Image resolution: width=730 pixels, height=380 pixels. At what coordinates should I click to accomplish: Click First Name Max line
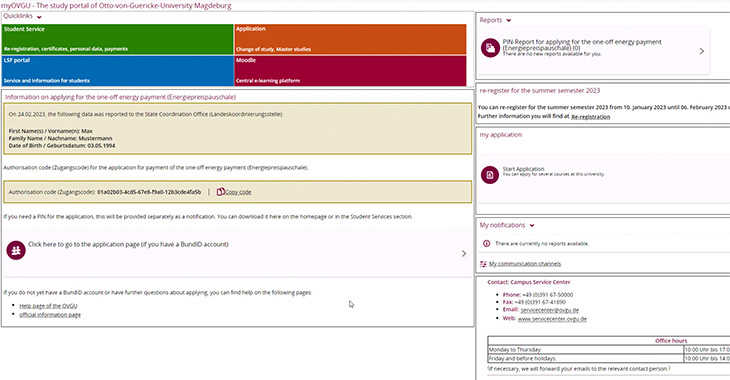click(x=51, y=131)
